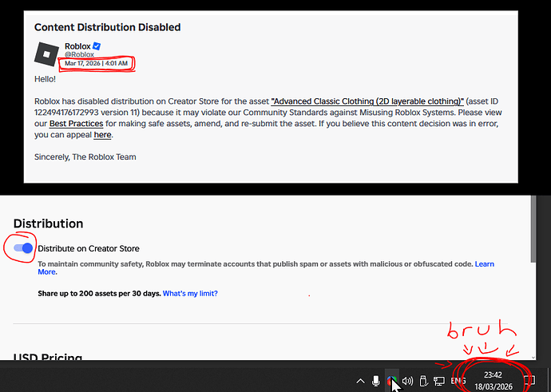Open the network icon in the tray

[x=439, y=381]
